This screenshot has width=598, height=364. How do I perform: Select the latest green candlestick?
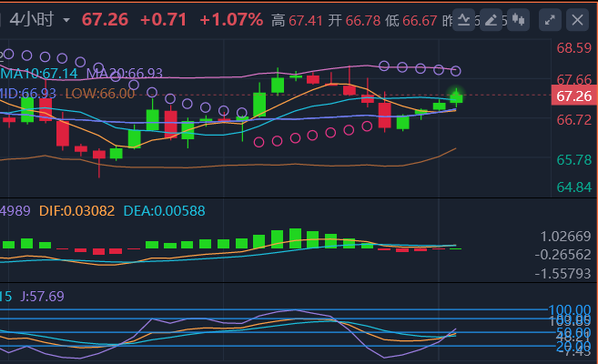[x=456, y=96]
